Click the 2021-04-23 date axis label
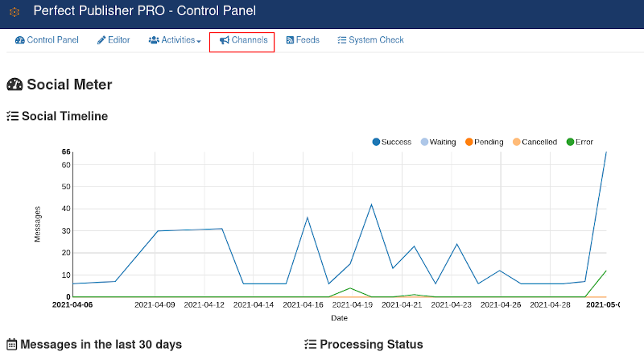This screenshot has height=360, width=644. 451,305
